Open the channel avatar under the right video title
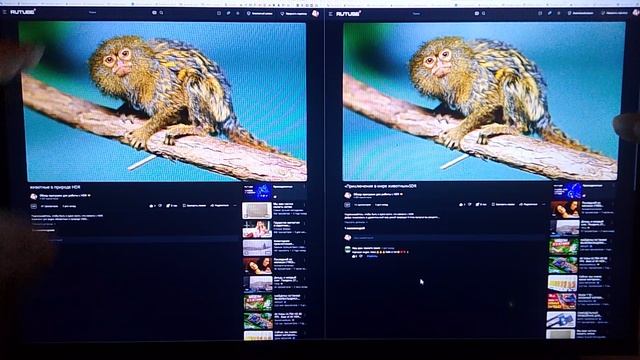Screen dimensions: 640x360 (348, 195)
